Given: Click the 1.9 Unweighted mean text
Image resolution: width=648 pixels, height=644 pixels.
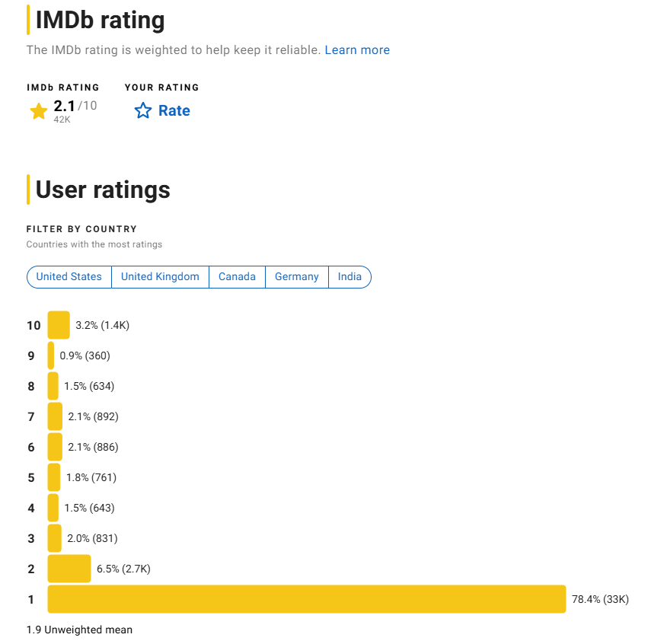Looking at the screenshot, I should 79,630.
